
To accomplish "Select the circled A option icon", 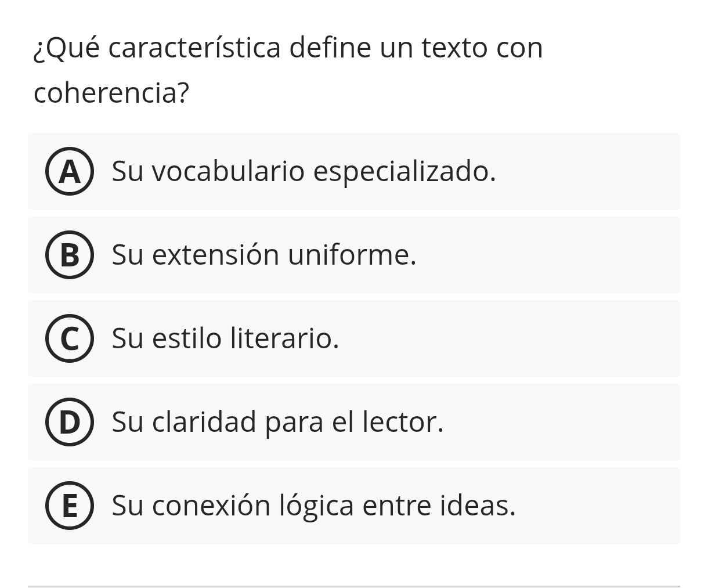I will [x=70, y=171].
